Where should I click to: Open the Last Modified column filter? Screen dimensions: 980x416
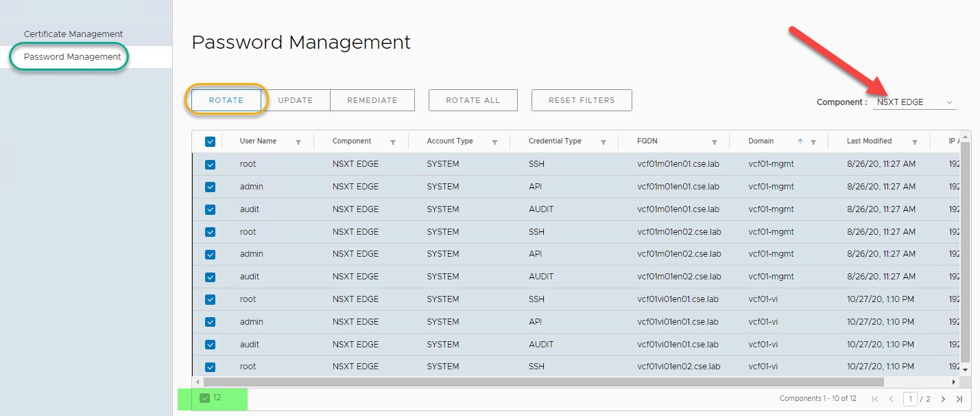[914, 142]
